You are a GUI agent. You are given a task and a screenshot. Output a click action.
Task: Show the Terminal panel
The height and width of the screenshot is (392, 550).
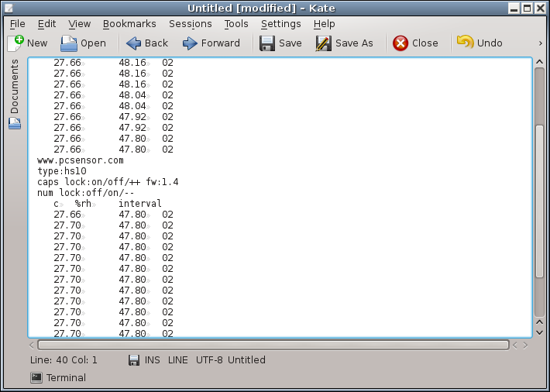pyautogui.click(x=58, y=377)
